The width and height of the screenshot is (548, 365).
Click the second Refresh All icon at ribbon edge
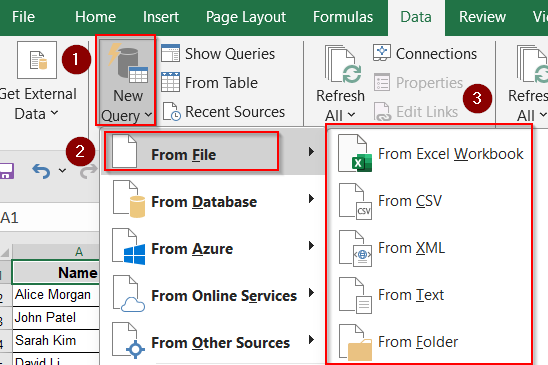click(533, 64)
